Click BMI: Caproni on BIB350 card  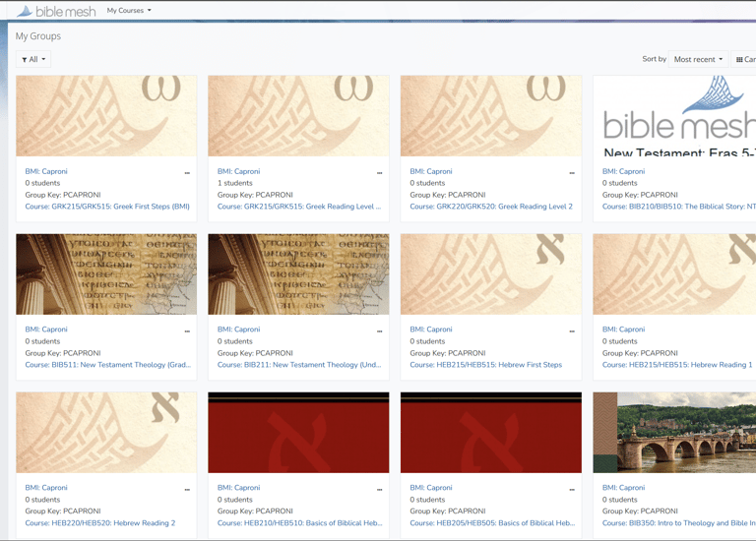pos(623,488)
